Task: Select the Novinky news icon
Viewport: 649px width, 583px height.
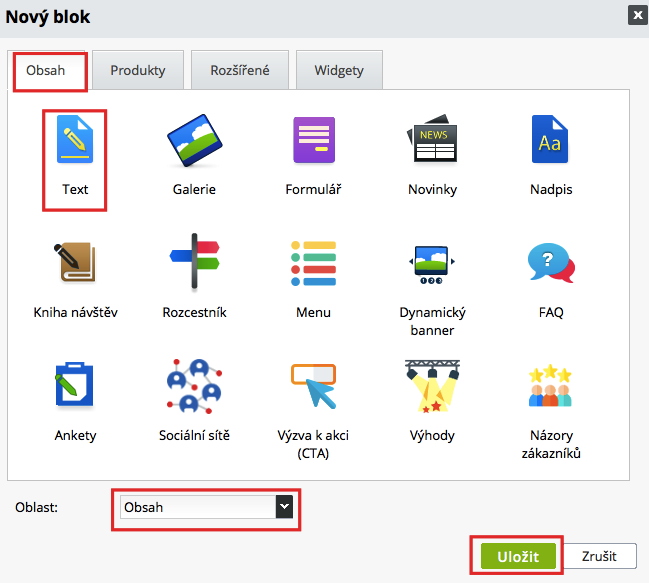Action: pos(432,141)
